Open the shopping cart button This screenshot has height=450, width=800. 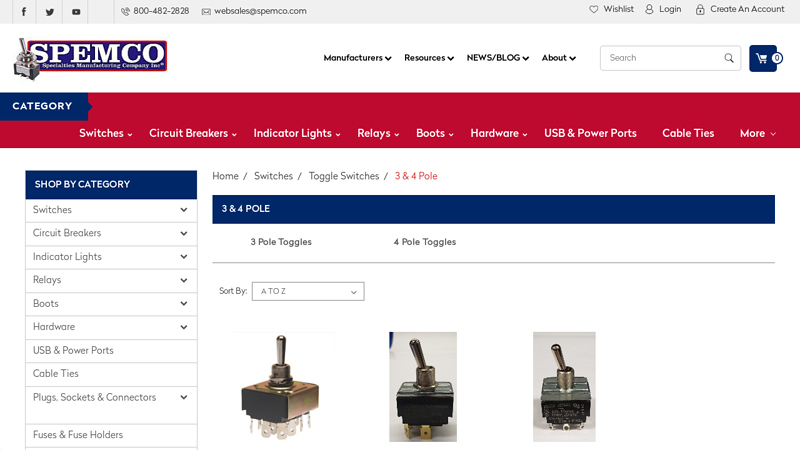coord(763,58)
